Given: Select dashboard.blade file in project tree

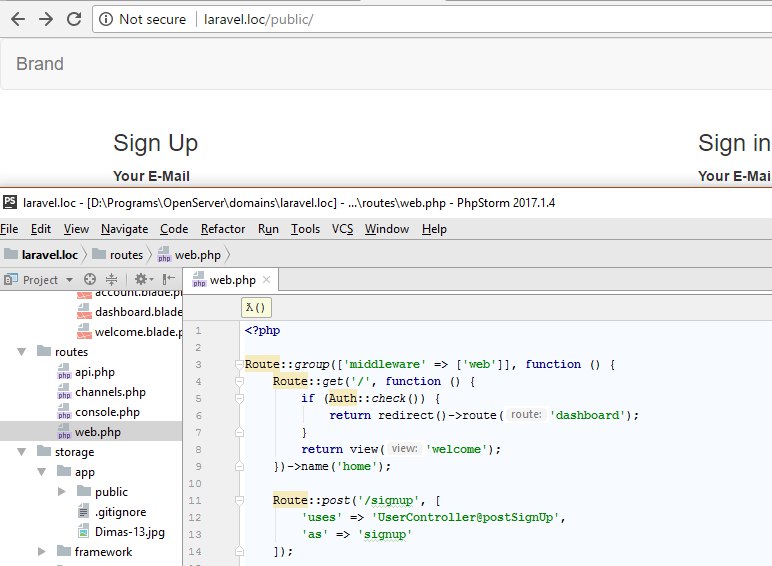Looking at the screenshot, I should tap(129, 312).
